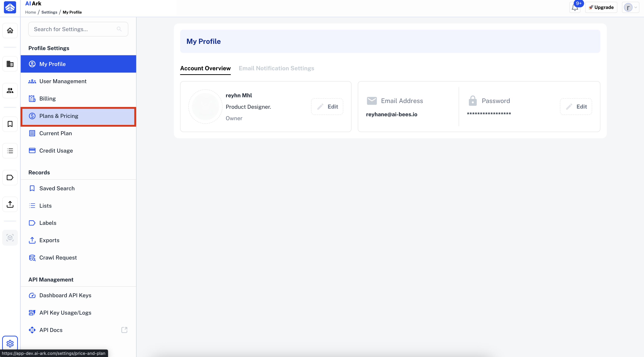
Task: Select the Account Overview tab
Action: click(205, 68)
